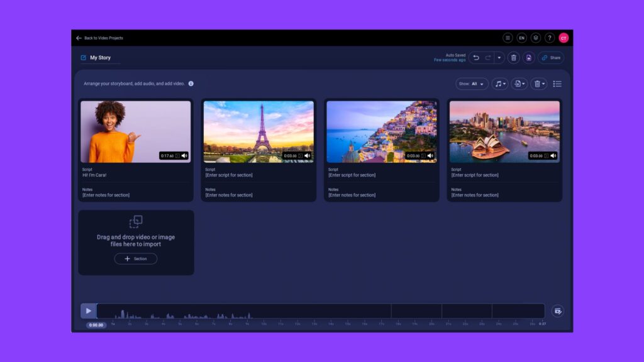Click the info icon next to storyboard instructions
Screen dimensions: 644x362
(x=191, y=83)
